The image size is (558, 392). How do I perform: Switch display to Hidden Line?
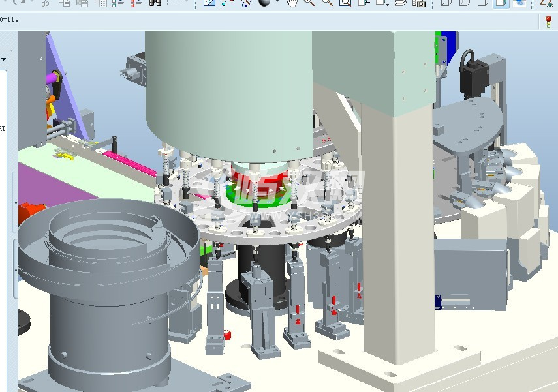click(x=465, y=3)
